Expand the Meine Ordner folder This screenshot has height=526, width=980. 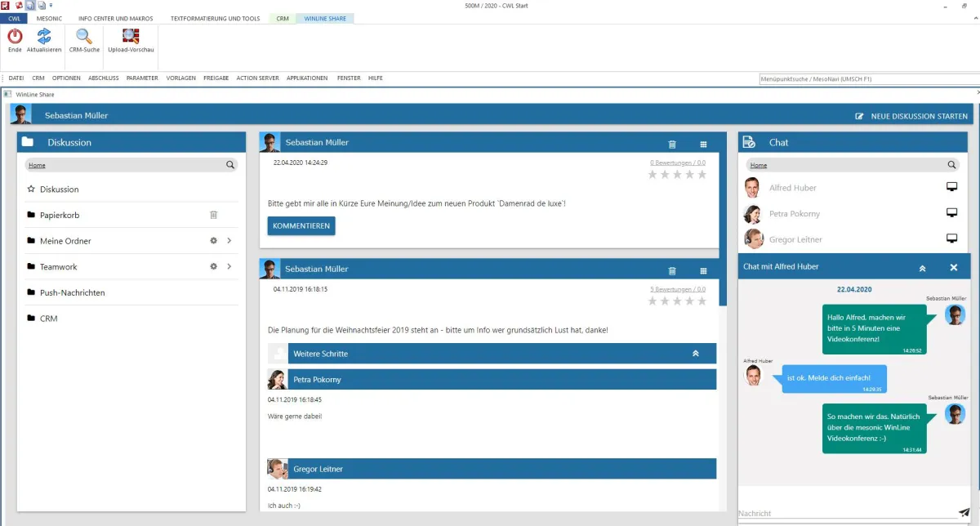229,240
